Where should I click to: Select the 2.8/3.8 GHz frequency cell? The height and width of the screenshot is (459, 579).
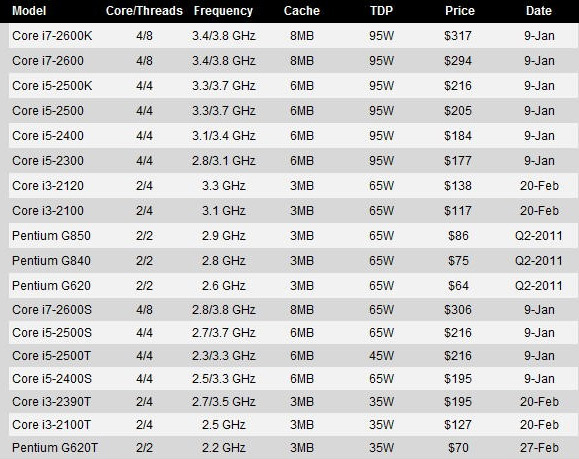point(223,309)
